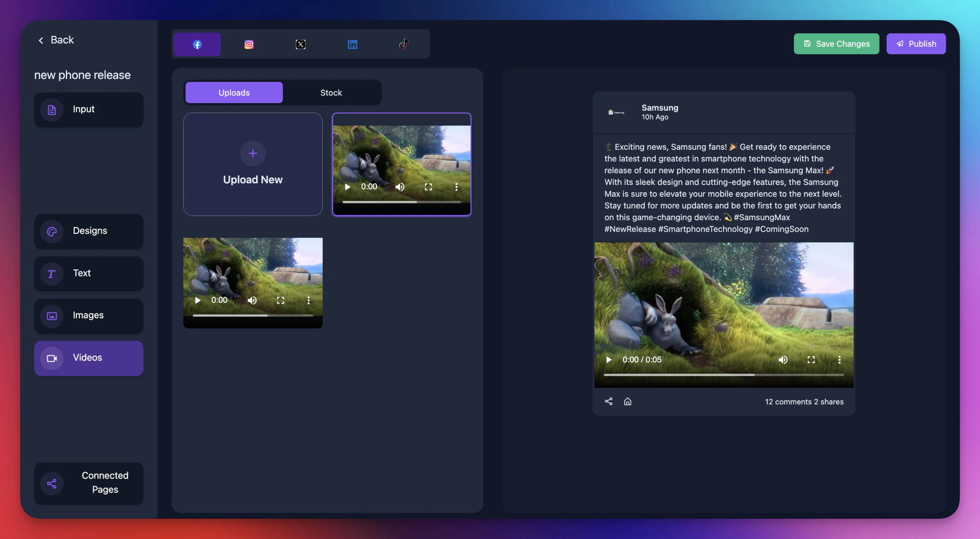Mute the bottom-left uploaded video
This screenshot has height=539, width=980.
252,300
